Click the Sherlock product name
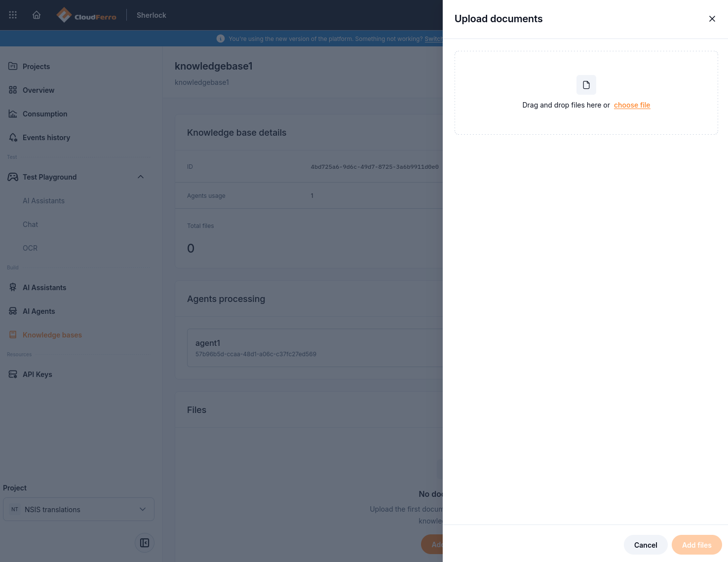This screenshot has height=562, width=728. (151, 15)
